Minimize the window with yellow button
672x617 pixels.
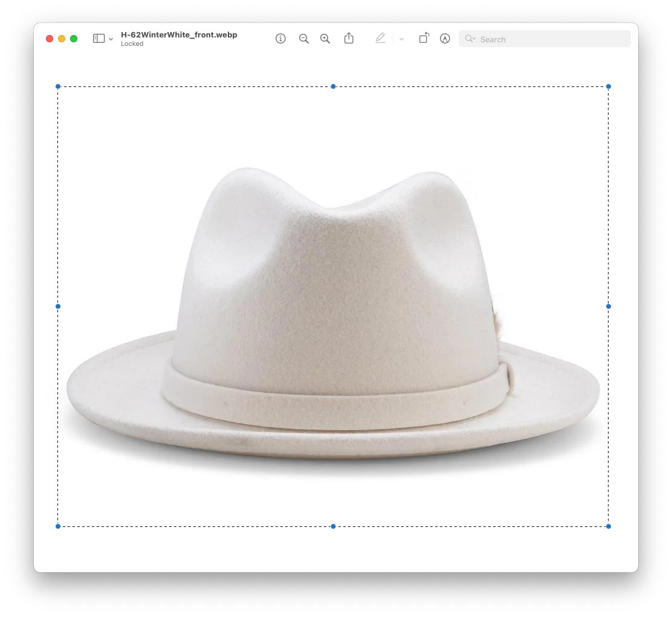coord(61,39)
